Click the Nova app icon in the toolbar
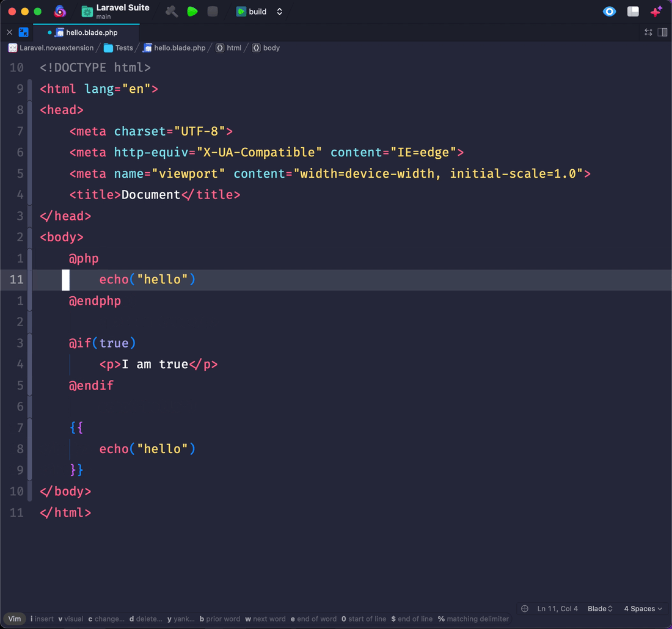This screenshot has width=672, height=629. point(59,11)
